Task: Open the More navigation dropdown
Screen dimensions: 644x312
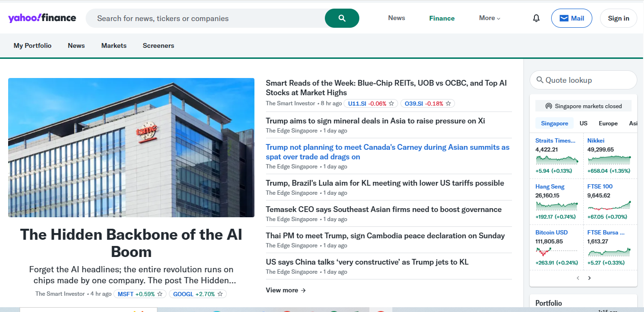Action: tap(489, 18)
